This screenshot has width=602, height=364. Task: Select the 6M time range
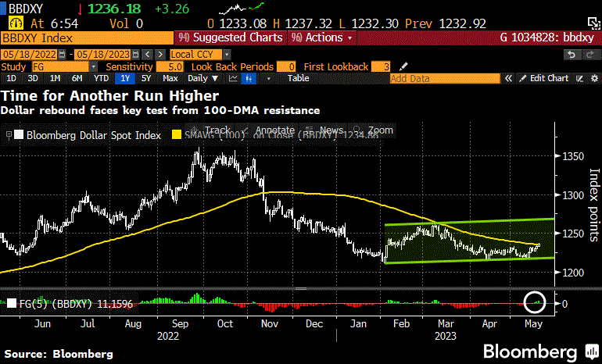[x=77, y=79]
